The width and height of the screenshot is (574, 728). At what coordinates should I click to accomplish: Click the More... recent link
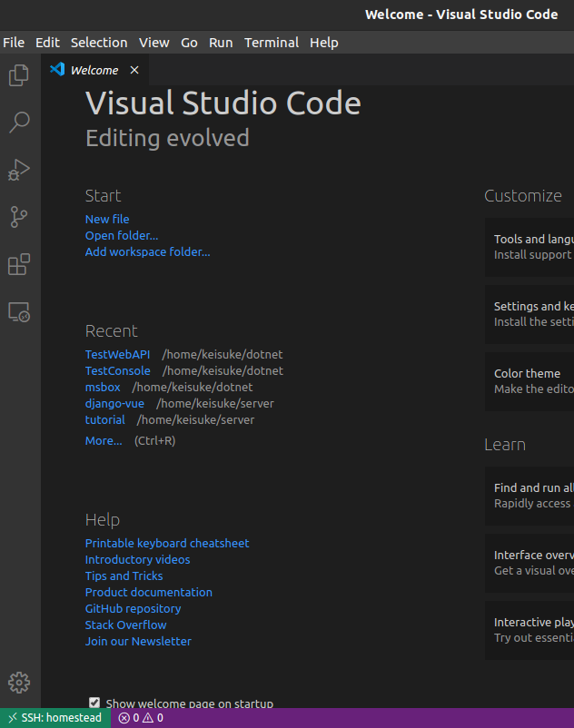coord(104,440)
